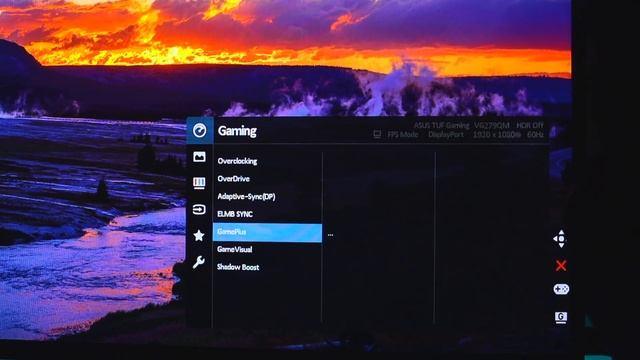Select the GameVisual menu entry
The width and height of the screenshot is (640, 360).
[235, 249]
